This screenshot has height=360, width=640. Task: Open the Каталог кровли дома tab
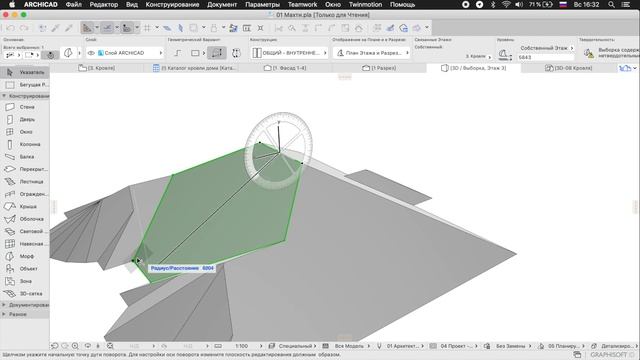[x=195, y=68]
